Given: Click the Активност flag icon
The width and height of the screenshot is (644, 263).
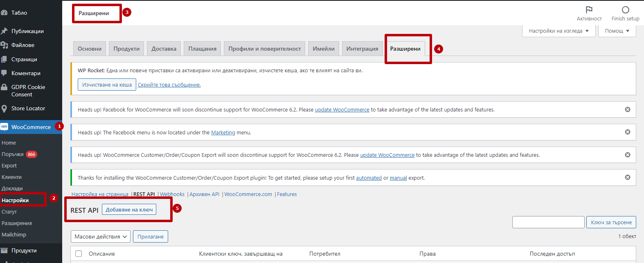Looking at the screenshot, I should [x=589, y=10].
